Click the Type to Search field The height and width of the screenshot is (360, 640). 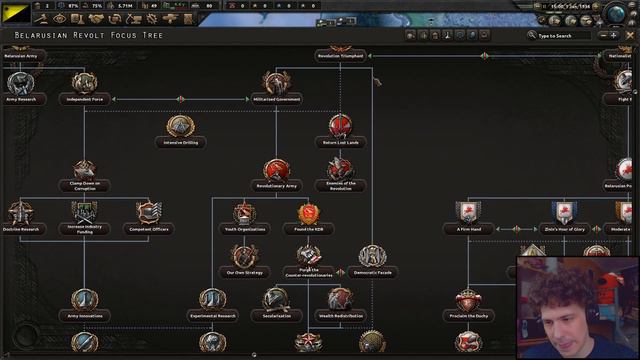coord(563,36)
